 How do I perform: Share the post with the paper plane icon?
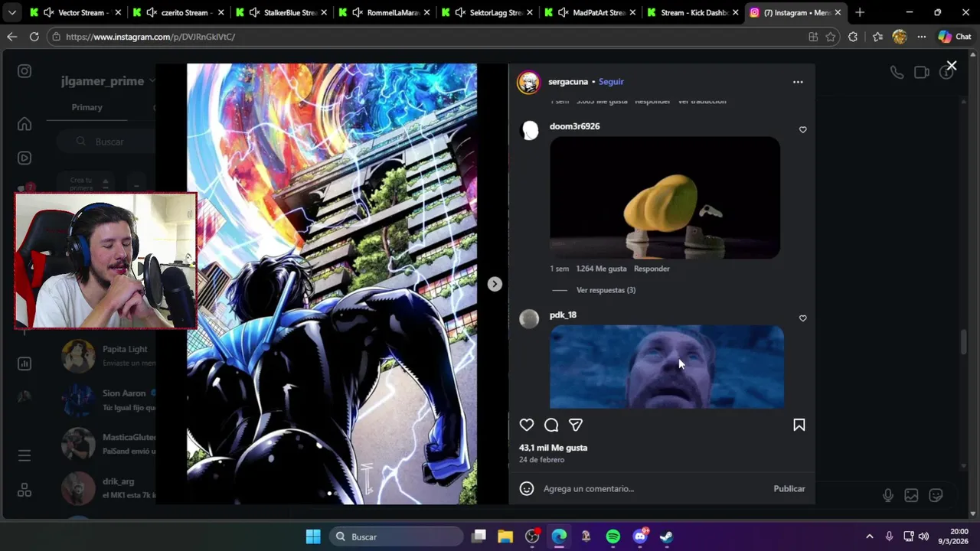pos(576,425)
